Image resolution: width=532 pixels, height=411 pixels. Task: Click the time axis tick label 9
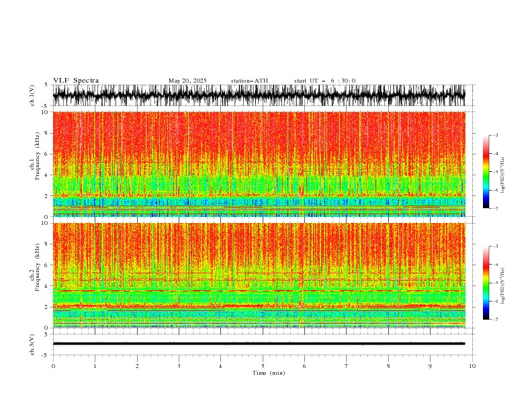(x=430, y=366)
